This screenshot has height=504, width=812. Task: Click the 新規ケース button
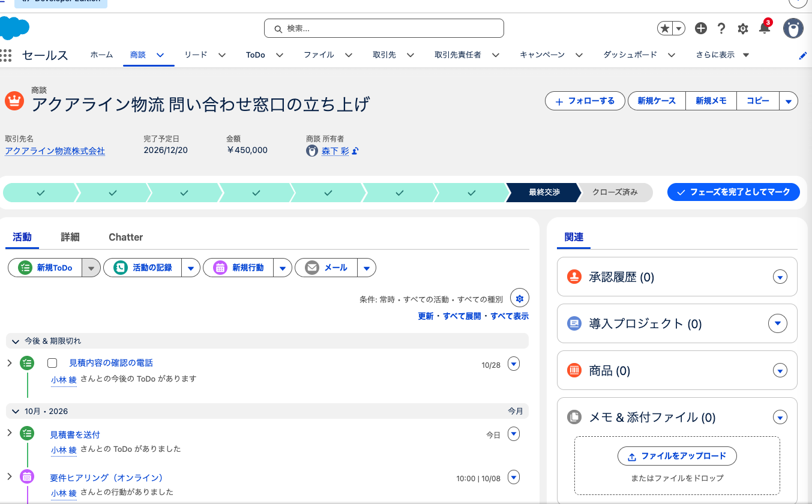tap(657, 101)
